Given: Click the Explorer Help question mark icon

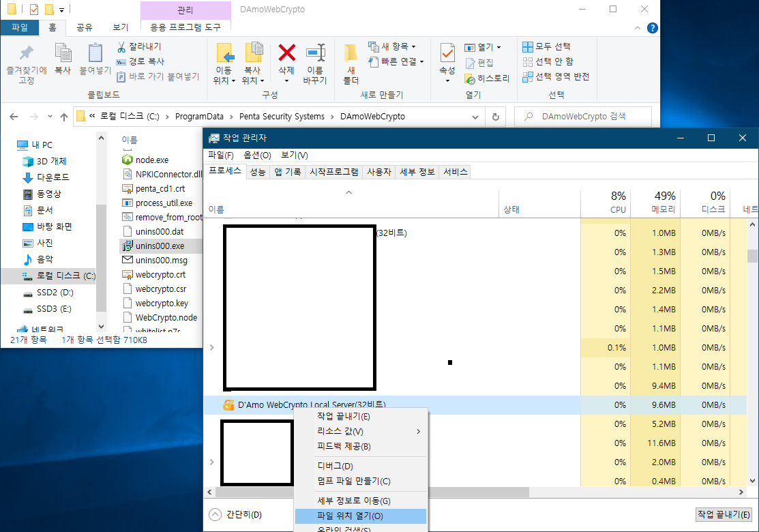Looking at the screenshot, I should point(653,28).
